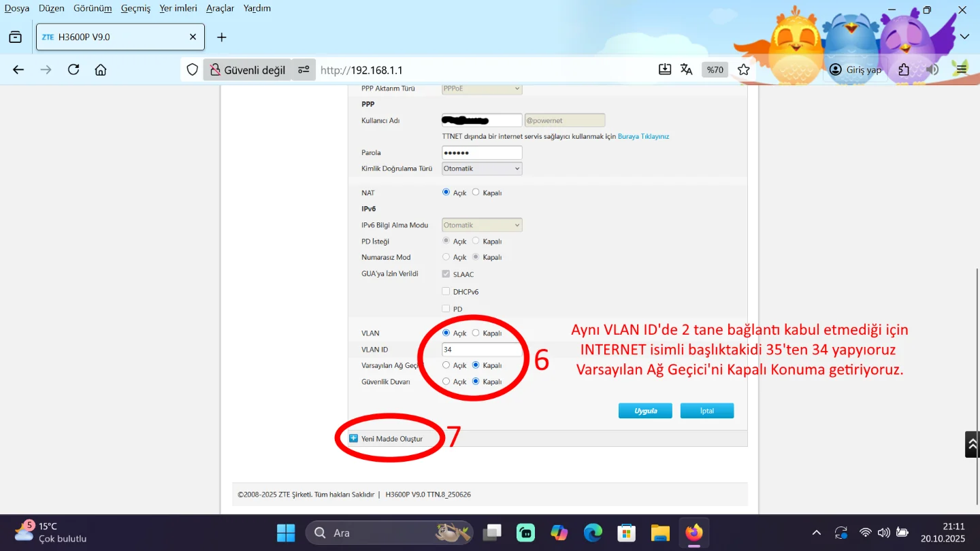Open the Firefox hamburger menu
Screen dimensions: 980x551
(960, 69)
